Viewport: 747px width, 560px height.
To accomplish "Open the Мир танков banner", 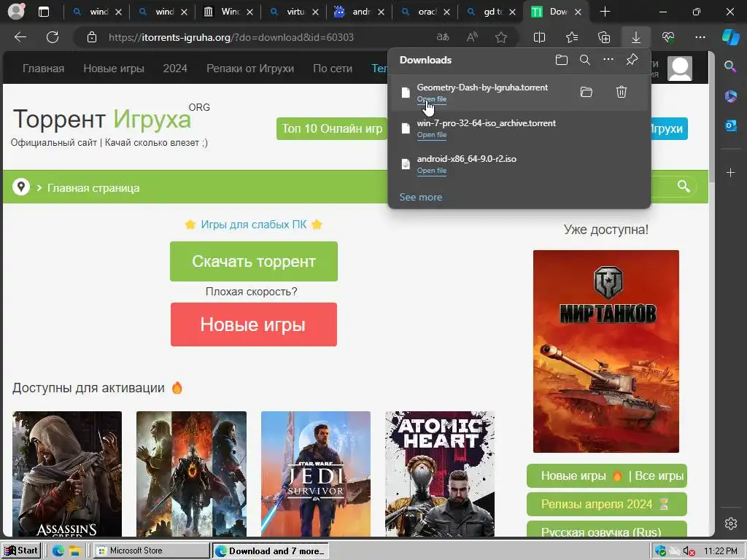I will pos(606,351).
